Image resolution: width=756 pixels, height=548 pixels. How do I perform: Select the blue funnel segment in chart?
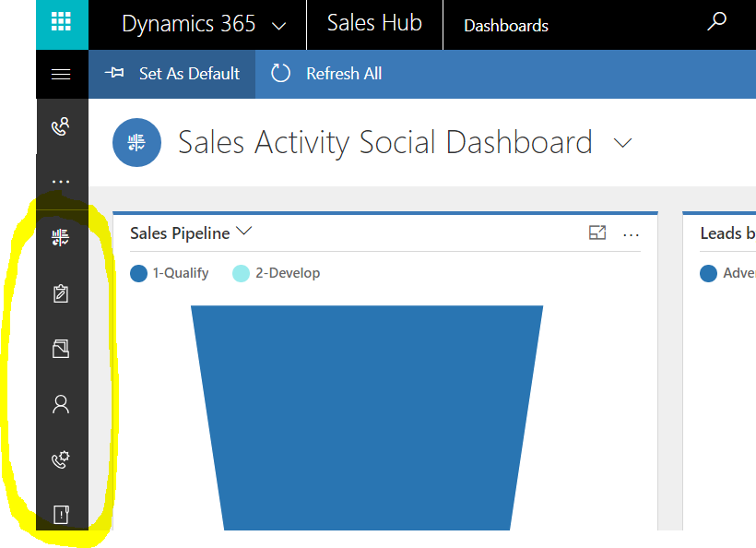pos(367,418)
